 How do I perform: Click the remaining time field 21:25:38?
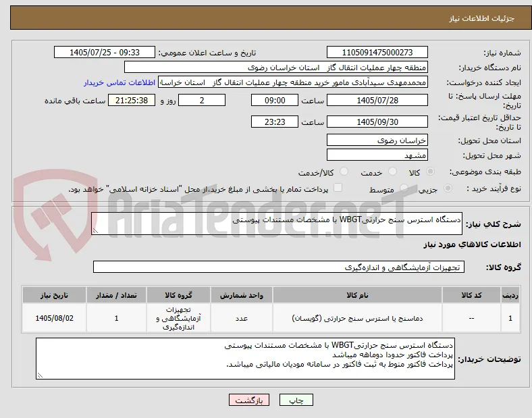tap(132, 100)
